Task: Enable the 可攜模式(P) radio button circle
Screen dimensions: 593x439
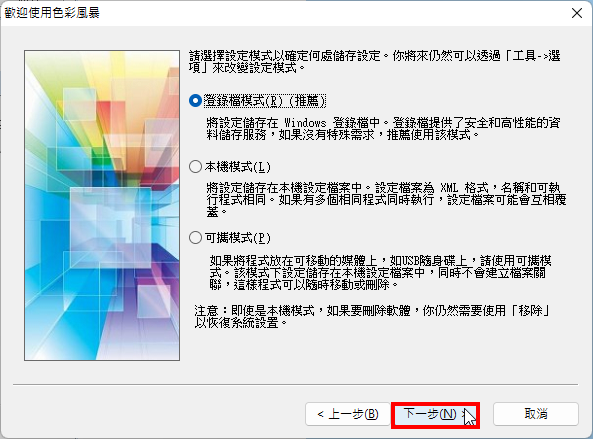Action: pos(195,237)
